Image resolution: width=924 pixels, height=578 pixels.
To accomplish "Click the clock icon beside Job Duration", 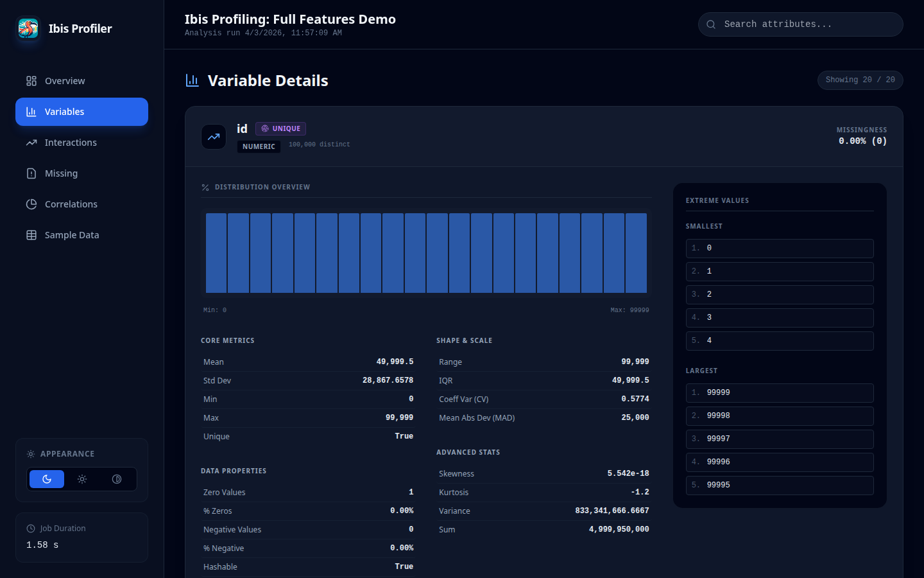I will [30, 528].
